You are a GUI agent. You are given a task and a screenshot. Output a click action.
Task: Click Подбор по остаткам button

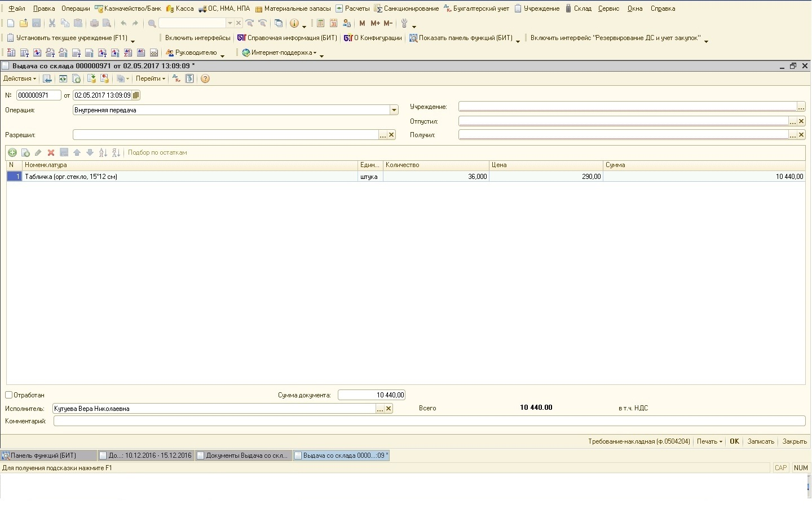pos(157,152)
